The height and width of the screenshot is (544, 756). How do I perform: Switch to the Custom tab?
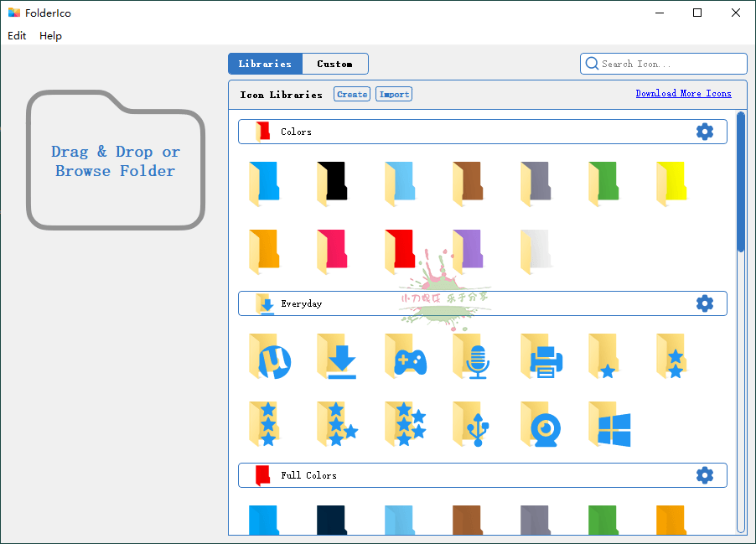(334, 63)
